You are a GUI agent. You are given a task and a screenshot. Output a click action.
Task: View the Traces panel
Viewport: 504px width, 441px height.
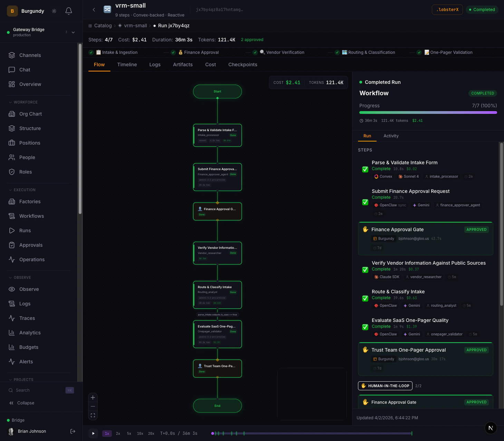(27, 318)
